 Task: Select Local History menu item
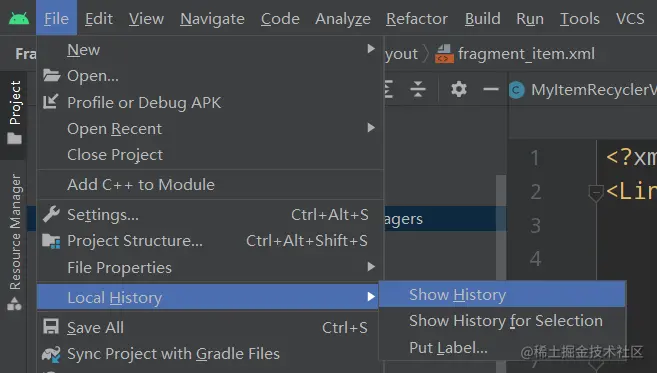(208, 297)
